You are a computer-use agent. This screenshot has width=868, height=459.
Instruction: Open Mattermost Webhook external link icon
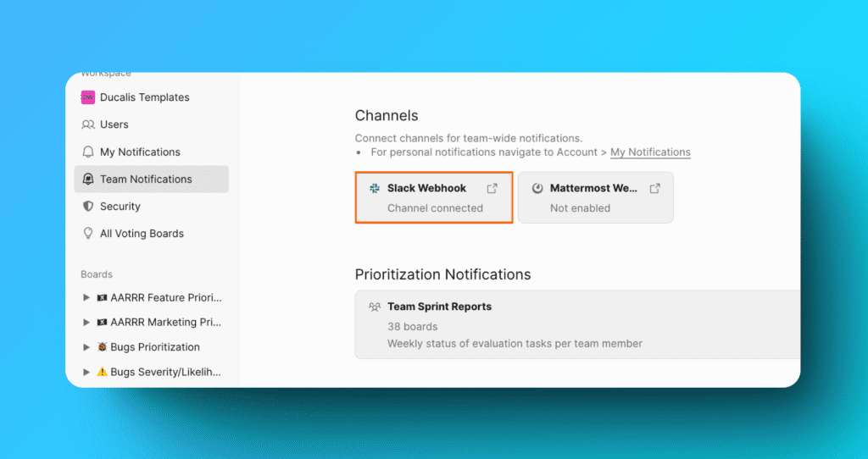[654, 188]
